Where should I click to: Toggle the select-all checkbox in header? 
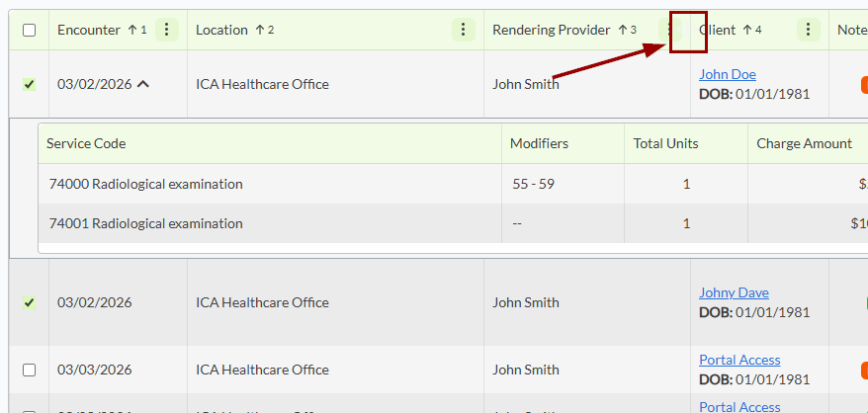pyautogui.click(x=29, y=30)
